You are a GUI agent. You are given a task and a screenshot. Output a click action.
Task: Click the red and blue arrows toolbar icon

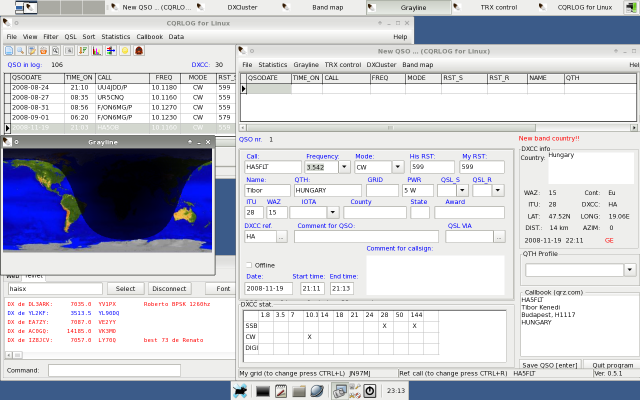click(111, 51)
